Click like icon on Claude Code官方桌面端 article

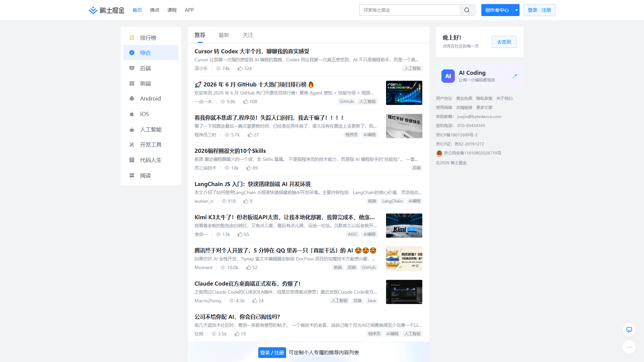255,301
